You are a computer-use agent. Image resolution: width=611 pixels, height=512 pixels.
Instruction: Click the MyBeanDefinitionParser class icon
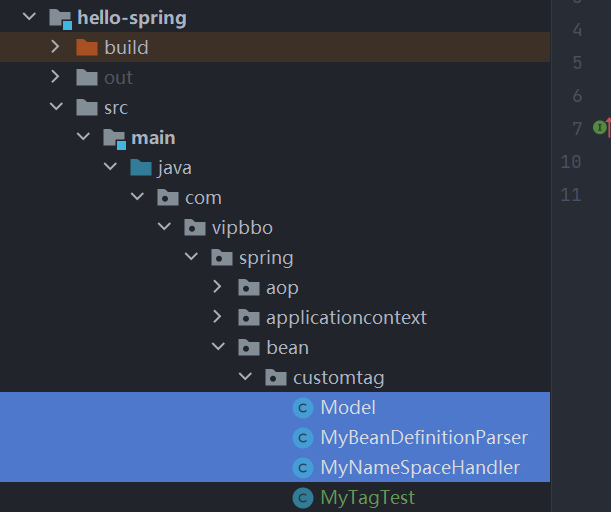pos(302,438)
